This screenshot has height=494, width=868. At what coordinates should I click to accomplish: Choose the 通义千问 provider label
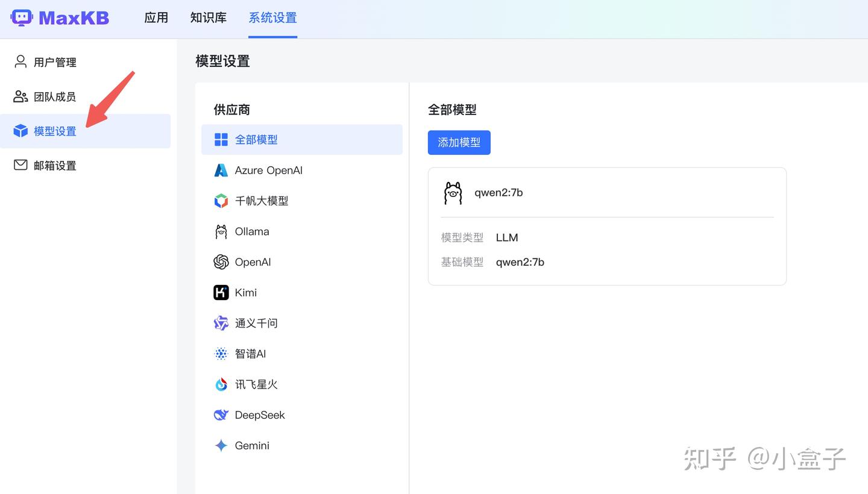click(x=256, y=324)
